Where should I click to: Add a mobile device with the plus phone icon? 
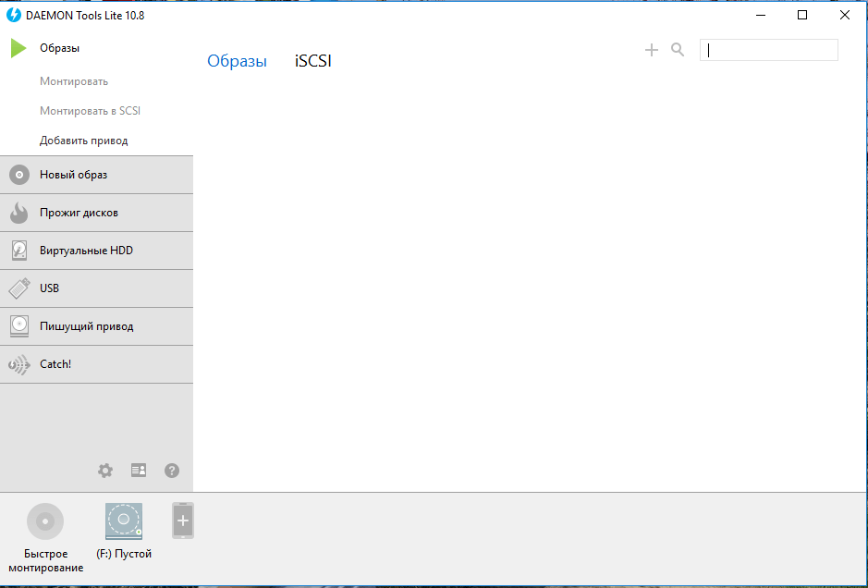click(x=183, y=521)
